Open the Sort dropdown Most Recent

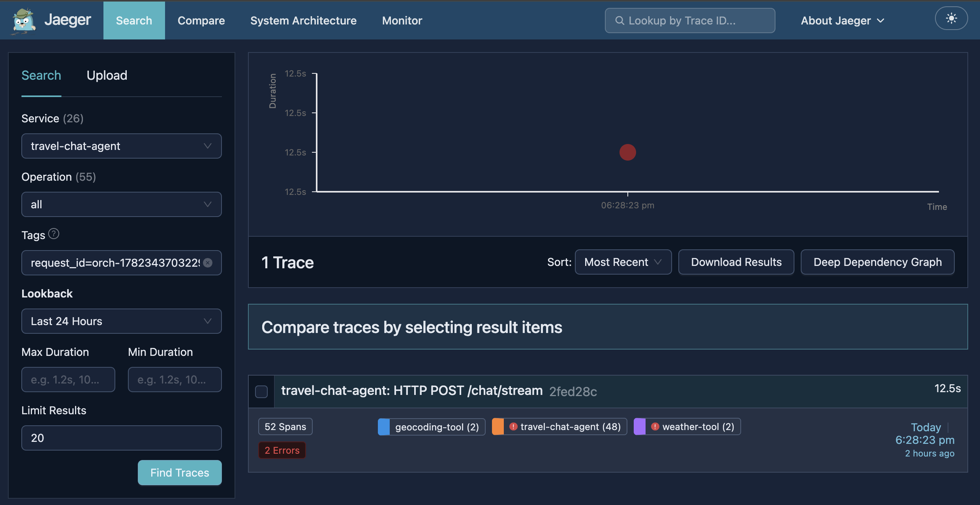coord(623,262)
